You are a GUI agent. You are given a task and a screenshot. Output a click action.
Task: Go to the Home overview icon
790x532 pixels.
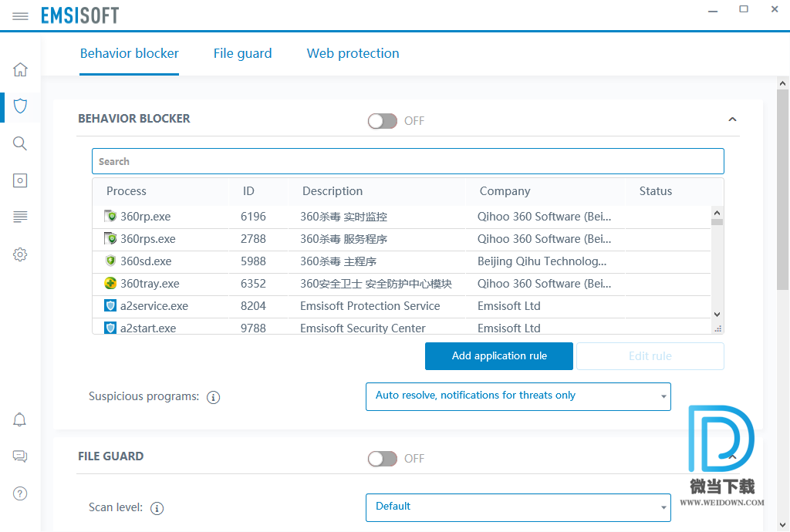[20, 69]
